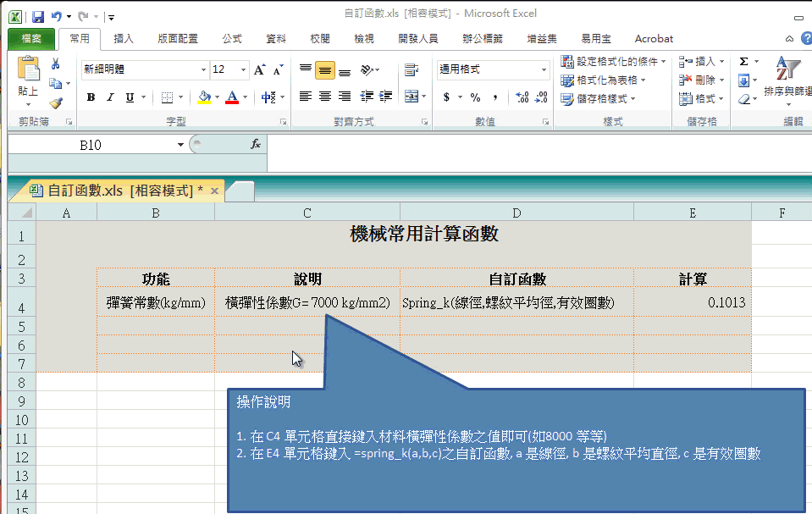Toggle top vertical alignment

click(306, 69)
